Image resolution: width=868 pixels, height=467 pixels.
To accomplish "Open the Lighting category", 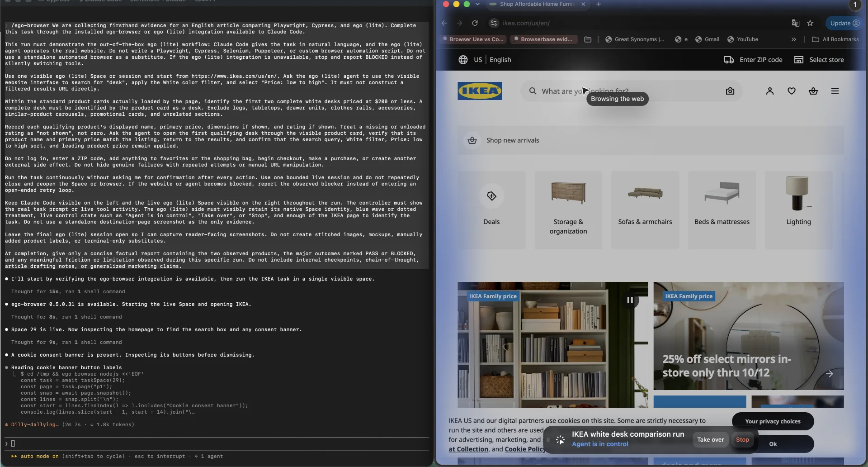I will (x=798, y=210).
